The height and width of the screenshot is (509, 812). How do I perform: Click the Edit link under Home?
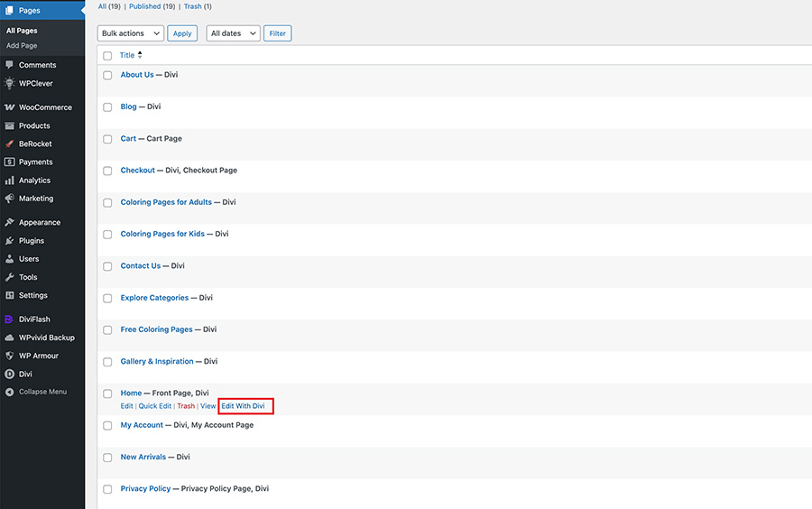127,406
